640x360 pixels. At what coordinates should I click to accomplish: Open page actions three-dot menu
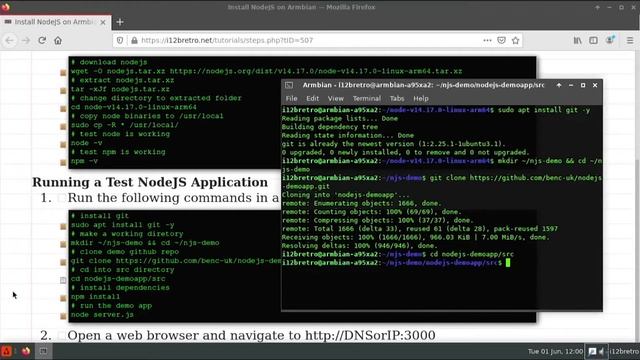tap(487, 40)
